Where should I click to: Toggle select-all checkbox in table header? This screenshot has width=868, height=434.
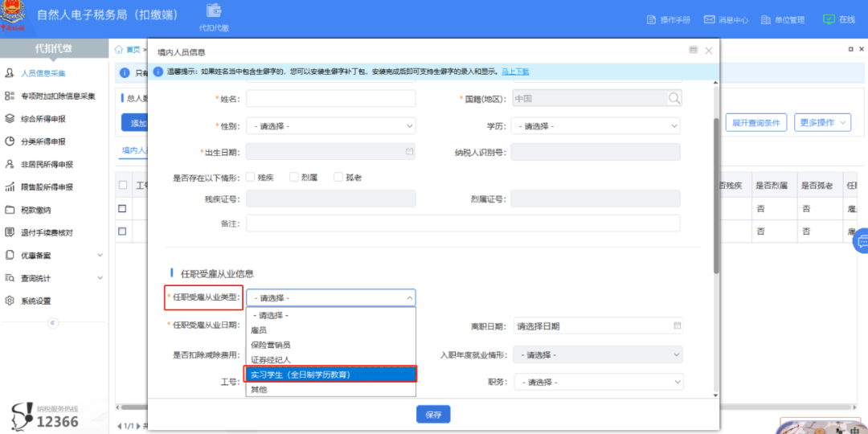tap(123, 185)
